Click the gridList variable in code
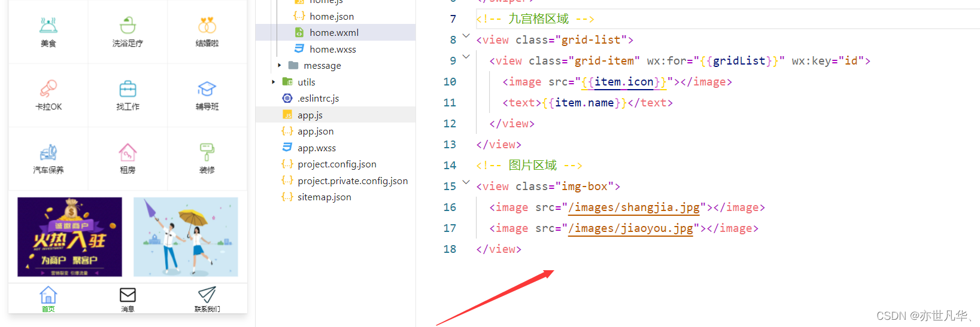Viewport: 980px width, 327px height. pos(739,61)
